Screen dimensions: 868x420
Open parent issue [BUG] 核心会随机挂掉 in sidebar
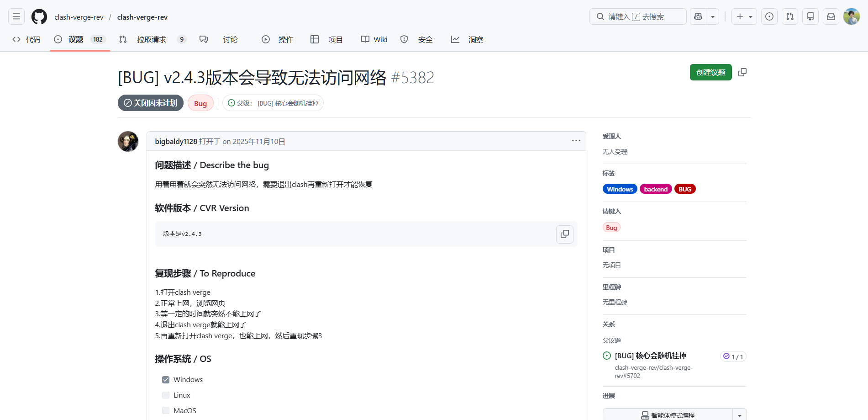[650, 356]
